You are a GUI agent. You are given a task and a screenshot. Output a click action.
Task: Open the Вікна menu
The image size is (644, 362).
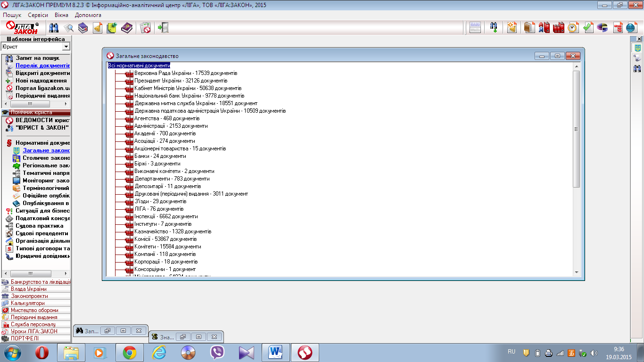pos(61,15)
